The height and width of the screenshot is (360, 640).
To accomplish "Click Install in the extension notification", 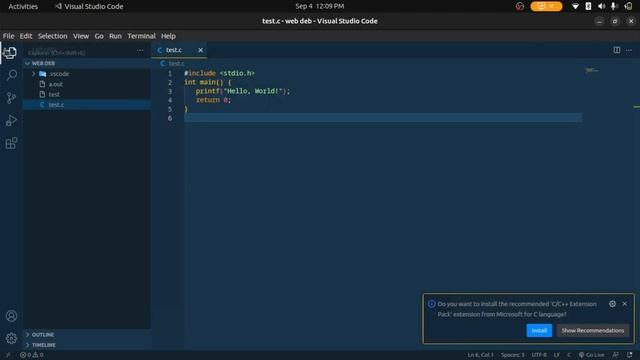I will click(x=539, y=331).
